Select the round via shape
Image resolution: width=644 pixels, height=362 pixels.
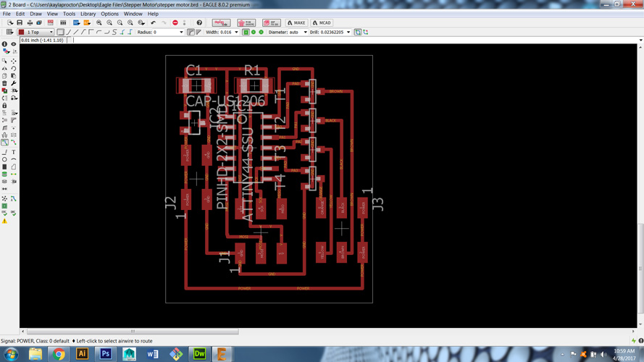pos(254,32)
